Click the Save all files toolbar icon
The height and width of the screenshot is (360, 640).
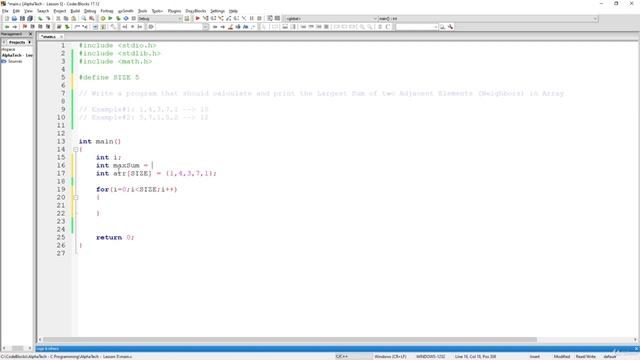tap(30, 18)
